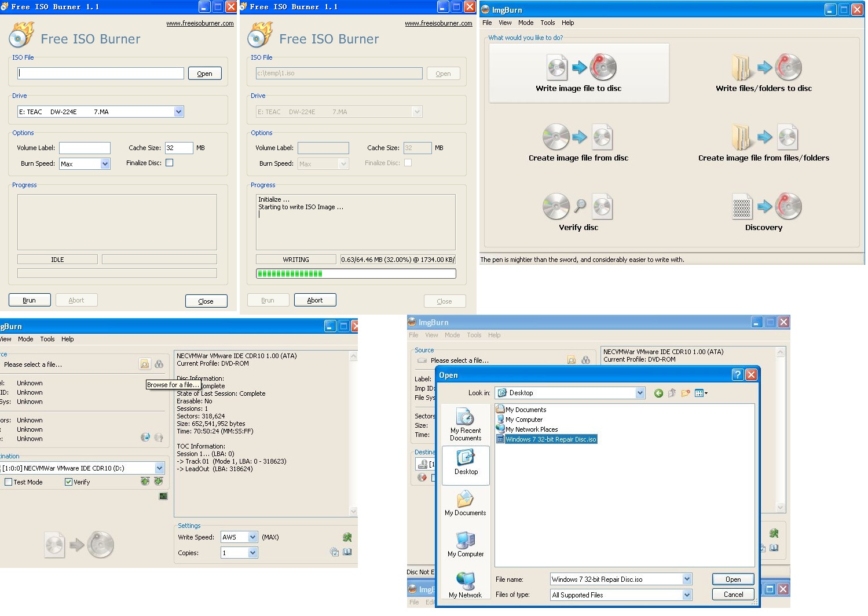Click the 'IDLE' status box
The width and height of the screenshot is (868, 616).
click(57, 260)
